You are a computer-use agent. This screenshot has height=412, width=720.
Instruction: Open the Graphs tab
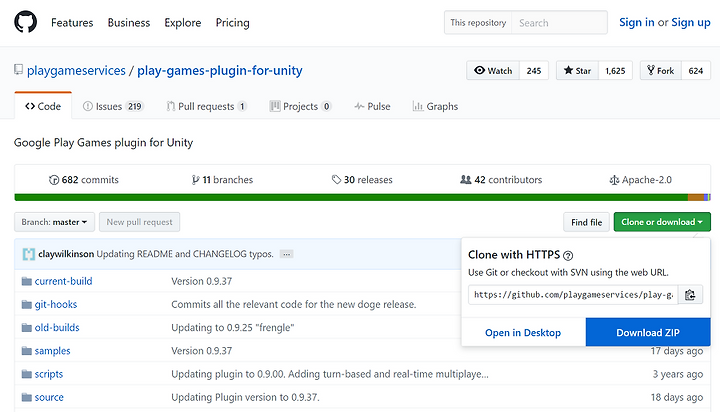click(x=435, y=106)
